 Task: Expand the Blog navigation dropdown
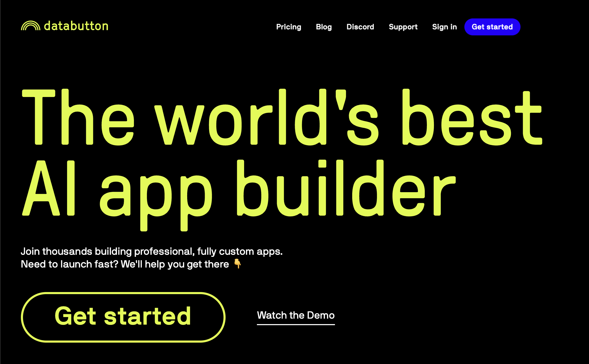point(324,27)
